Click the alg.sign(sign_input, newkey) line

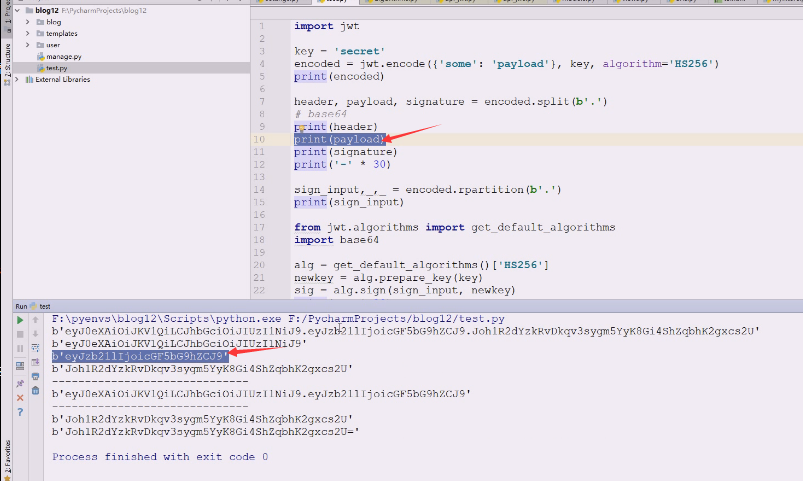point(405,290)
